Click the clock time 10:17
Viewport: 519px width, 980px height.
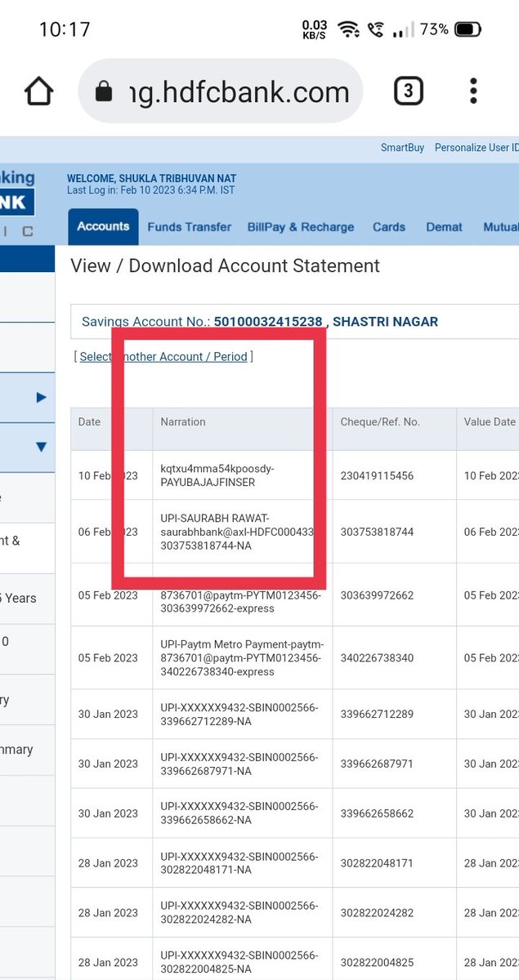click(65, 30)
